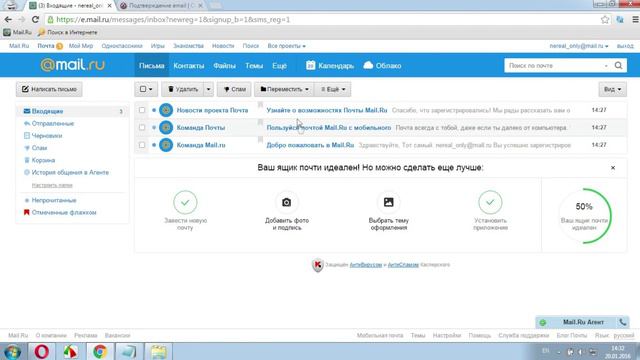Click the Поиск по почте search field
The image size is (640, 360).
click(554, 66)
